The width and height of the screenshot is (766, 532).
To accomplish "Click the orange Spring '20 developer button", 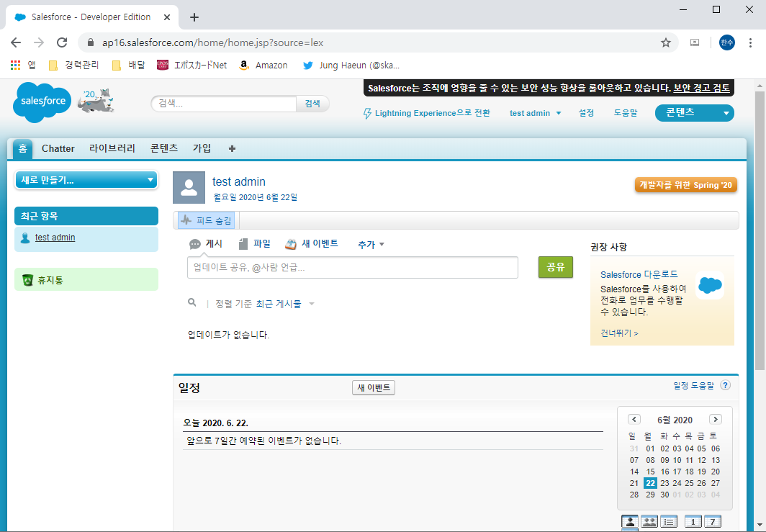I will pos(686,185).
